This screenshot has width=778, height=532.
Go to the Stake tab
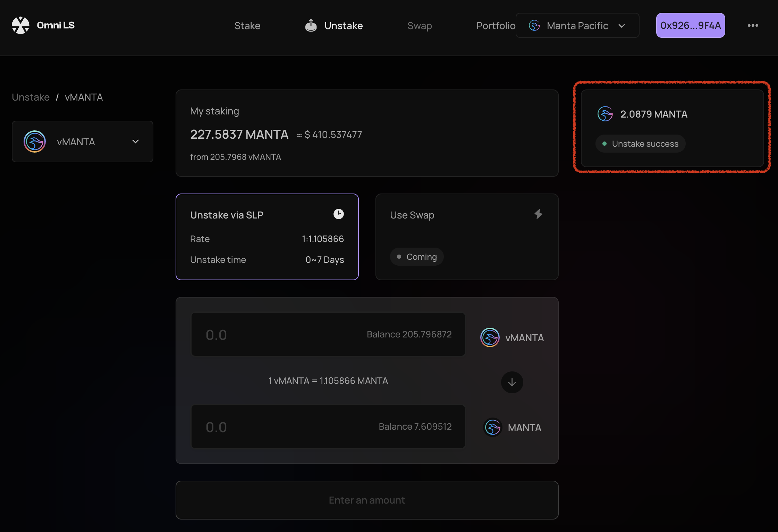pyautogui.click(x=247, y=26)
